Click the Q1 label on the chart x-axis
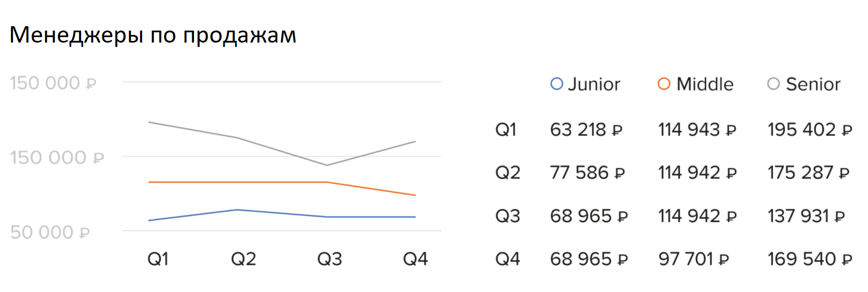868x292 pixels. [158, 259]
